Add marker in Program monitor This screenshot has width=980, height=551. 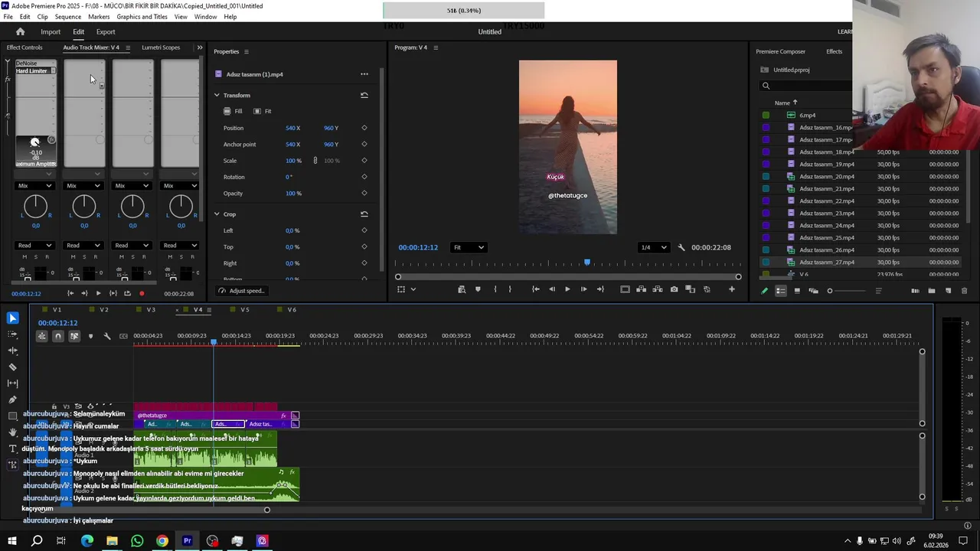point(478,289)
